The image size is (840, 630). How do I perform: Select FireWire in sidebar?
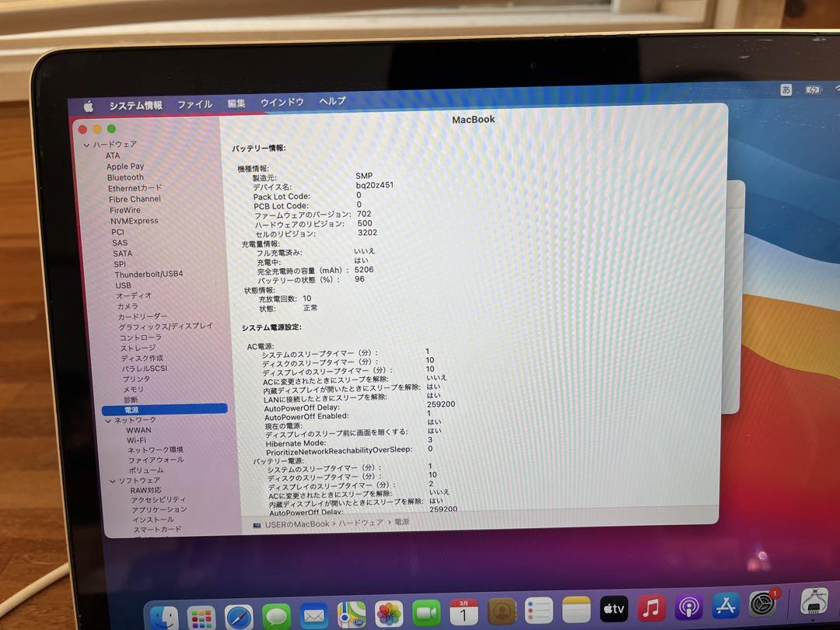[124, 210]
